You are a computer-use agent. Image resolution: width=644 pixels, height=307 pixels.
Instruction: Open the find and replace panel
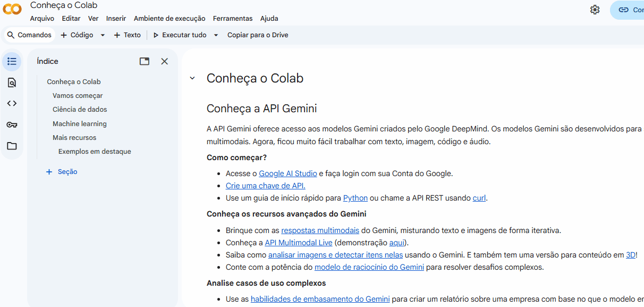coord(12,82)
